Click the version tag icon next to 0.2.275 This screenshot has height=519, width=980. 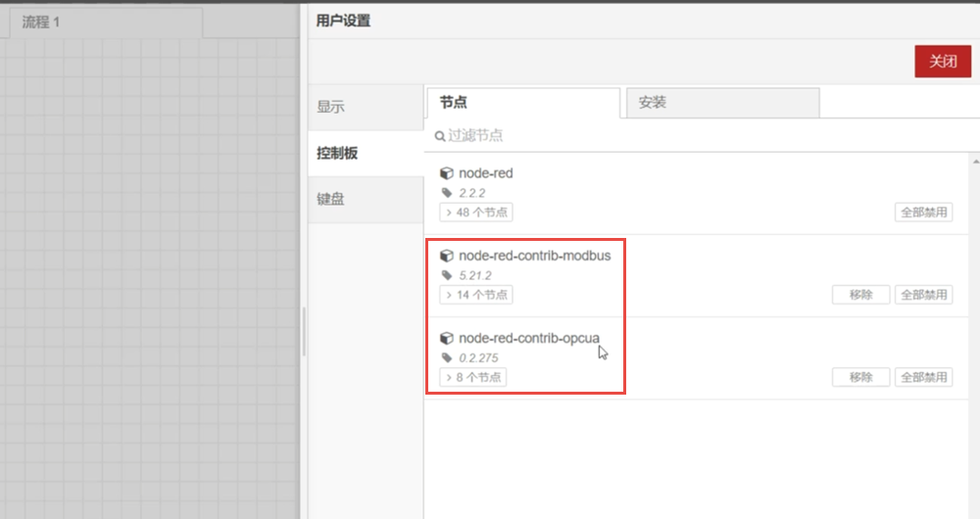[447, 357]
